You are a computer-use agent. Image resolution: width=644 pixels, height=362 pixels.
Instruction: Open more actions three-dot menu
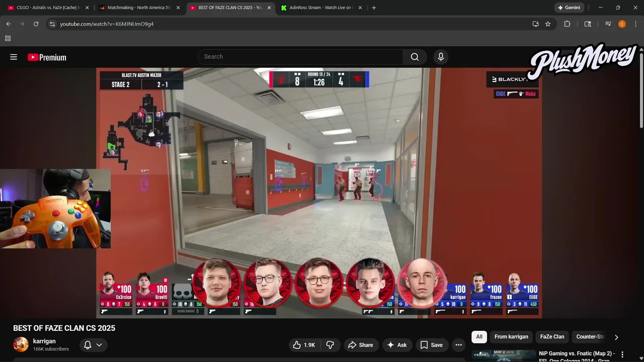coord(458,345)
